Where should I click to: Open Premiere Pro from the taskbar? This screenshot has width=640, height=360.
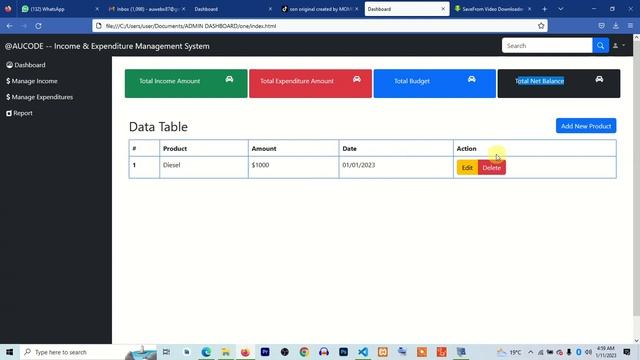tap(265, 352)
